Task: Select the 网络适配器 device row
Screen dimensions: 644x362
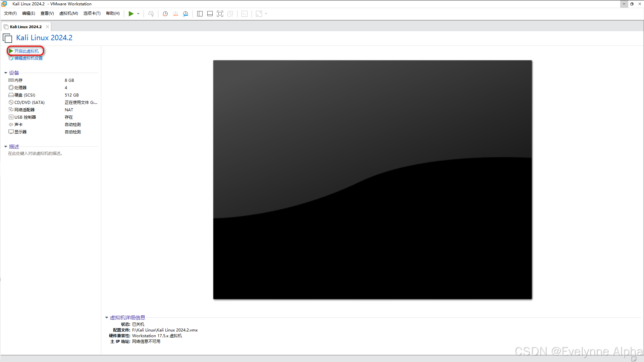Action: click(x=53, y=110)
